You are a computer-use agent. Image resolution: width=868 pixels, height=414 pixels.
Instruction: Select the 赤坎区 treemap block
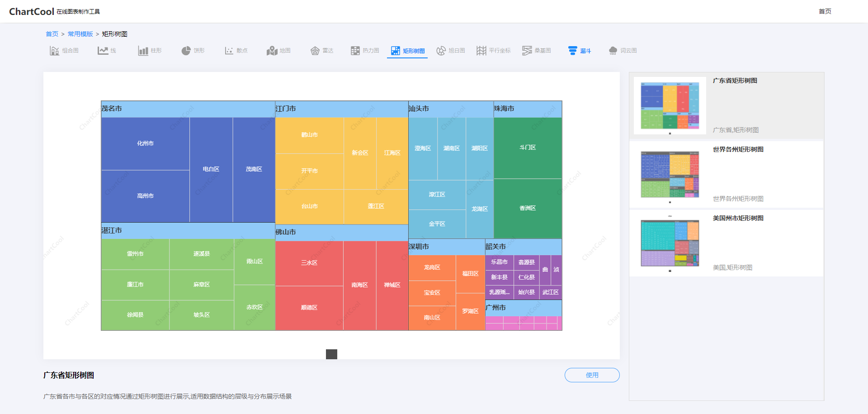click(x=255, y=308)
